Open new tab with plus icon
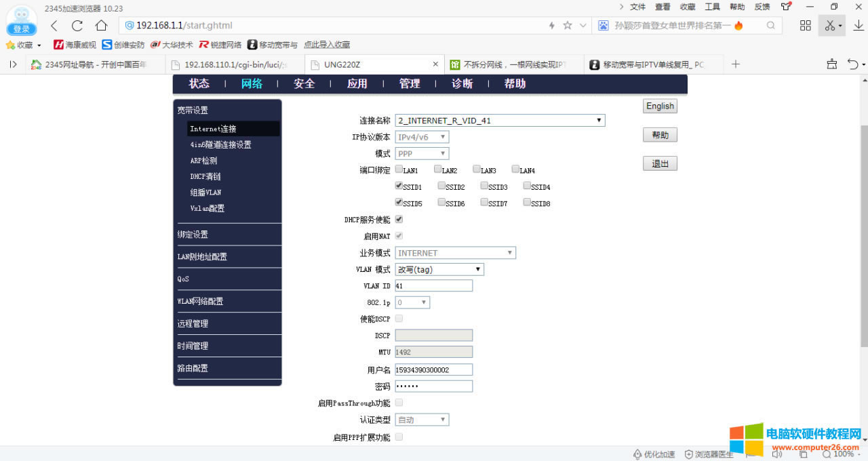Viewport: 868px width, 461px height. coord(736,64)
